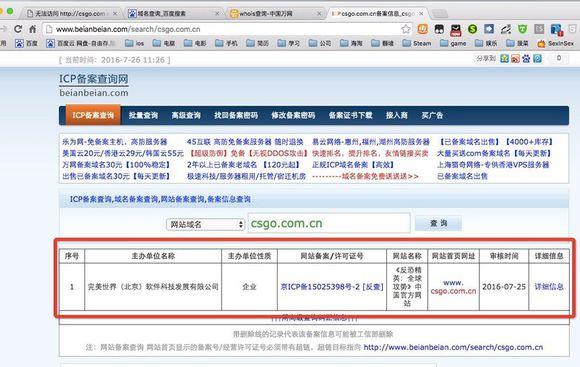580x367 pixels.
Task: Open the 公司 bookmarks folder
Action: (320, 43)
